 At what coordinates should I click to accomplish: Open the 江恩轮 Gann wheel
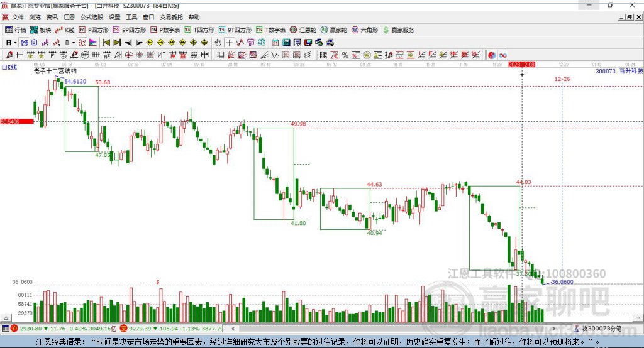click(x=303, y=30)
